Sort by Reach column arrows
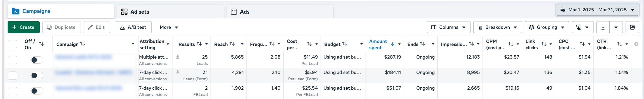Screen dimensions: 644x99 coord(232,44)
